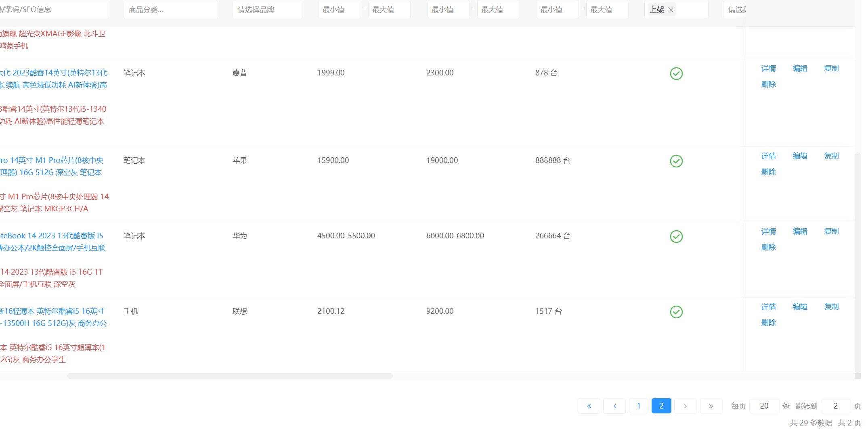868x438 pixels.
Task: Click the 跳转到 page number input
Action: pyautogui.click(x=835, y=406)
